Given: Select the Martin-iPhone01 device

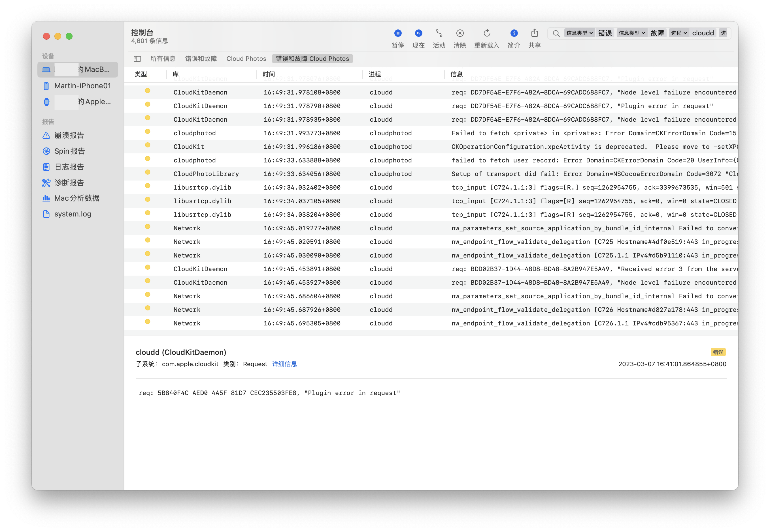Looking at the screenshot, I should (82, 86).
